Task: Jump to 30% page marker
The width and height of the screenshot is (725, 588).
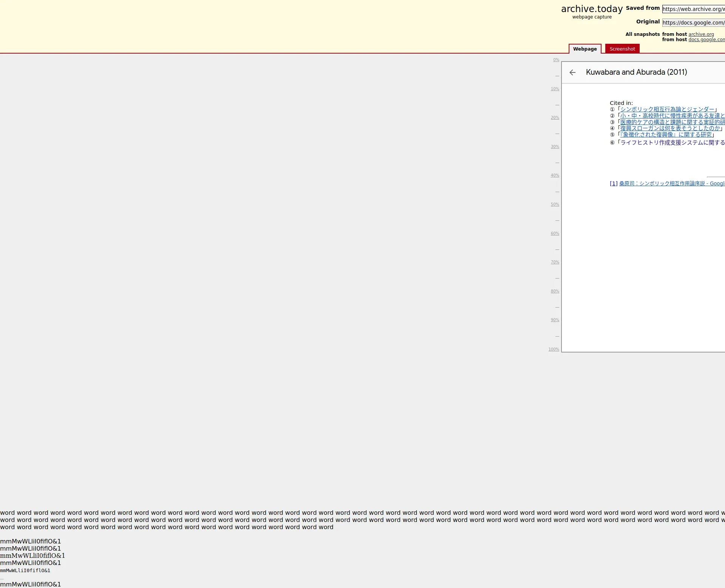Action: click(x=555, y=146)
